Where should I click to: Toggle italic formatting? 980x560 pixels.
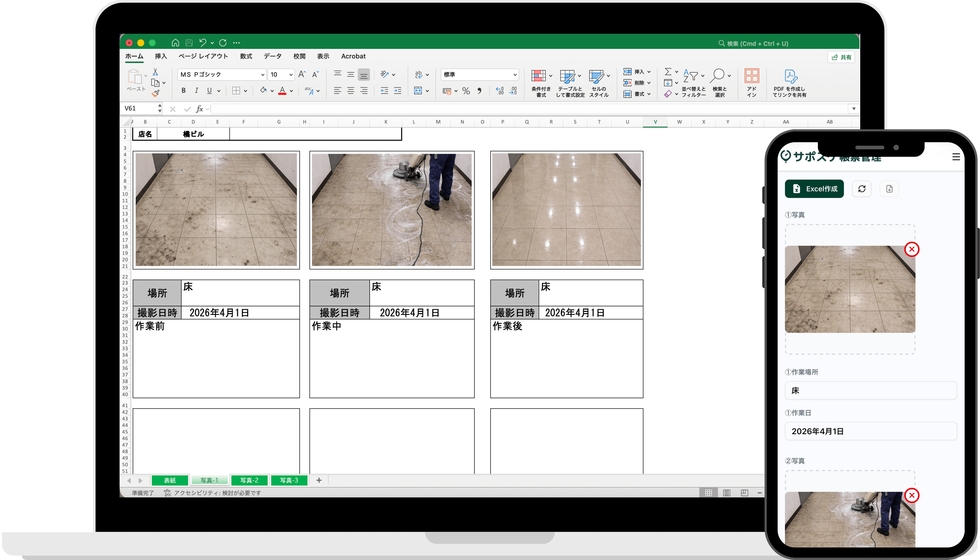197,91
